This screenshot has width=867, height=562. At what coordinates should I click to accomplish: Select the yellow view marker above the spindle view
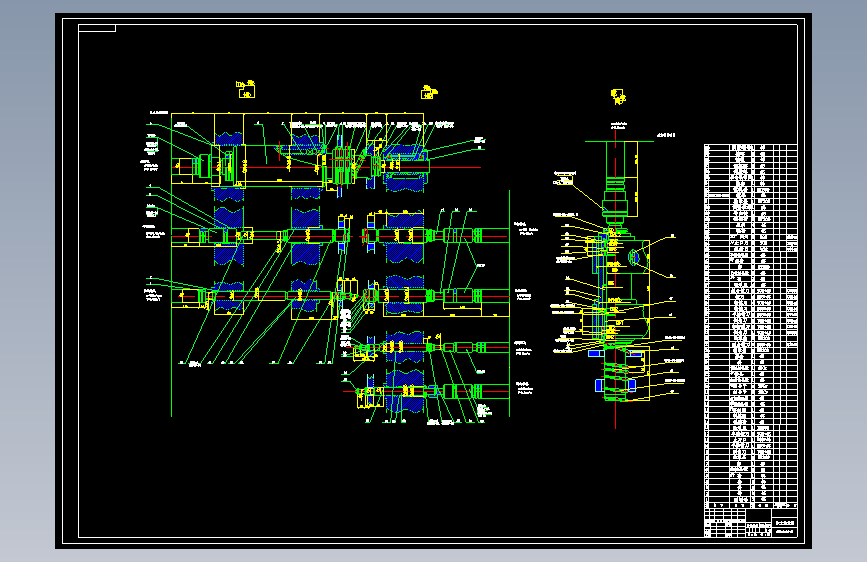coord(618,97)
